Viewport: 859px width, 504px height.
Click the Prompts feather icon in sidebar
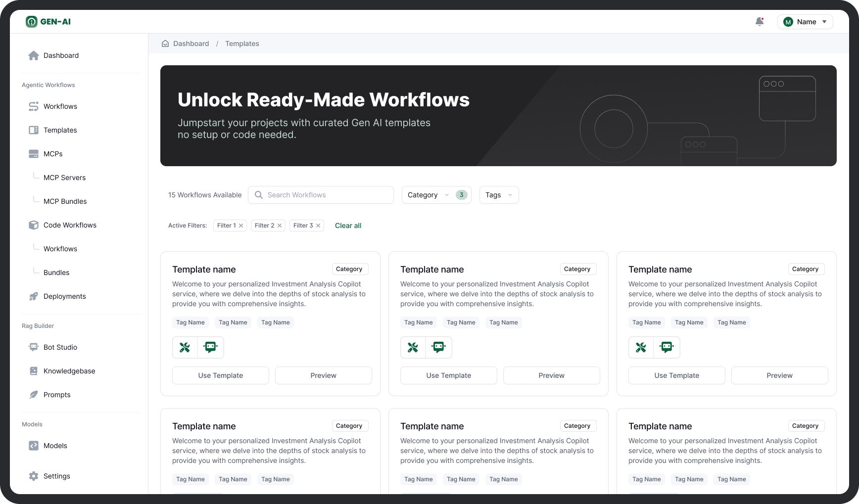[34, 395]
